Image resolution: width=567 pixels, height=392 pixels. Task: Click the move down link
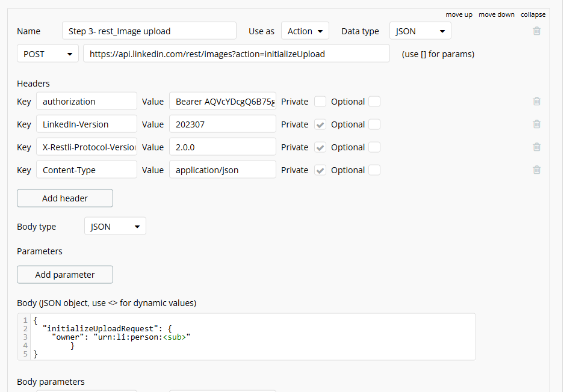coord(497,14)
